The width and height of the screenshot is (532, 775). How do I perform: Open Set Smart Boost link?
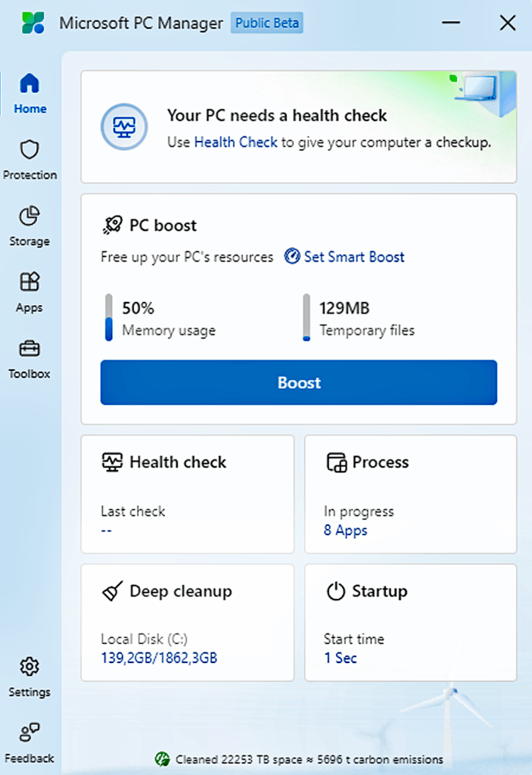(354, 257)
